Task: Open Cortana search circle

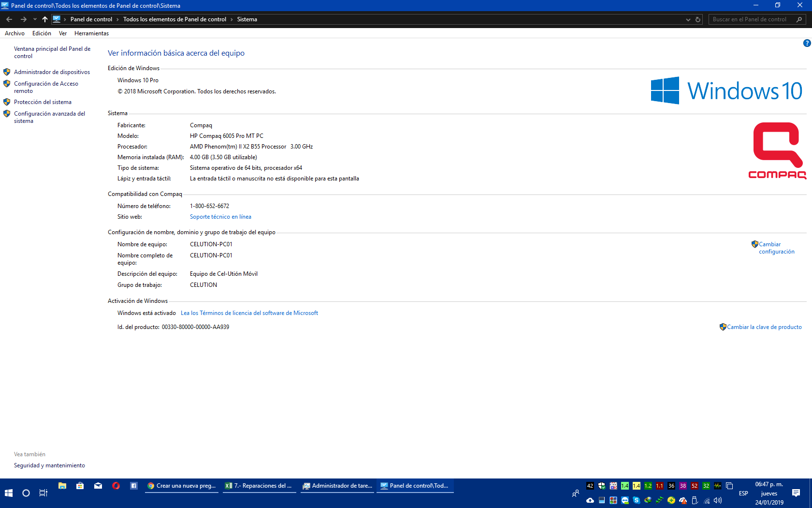Action: coord(26,493)
